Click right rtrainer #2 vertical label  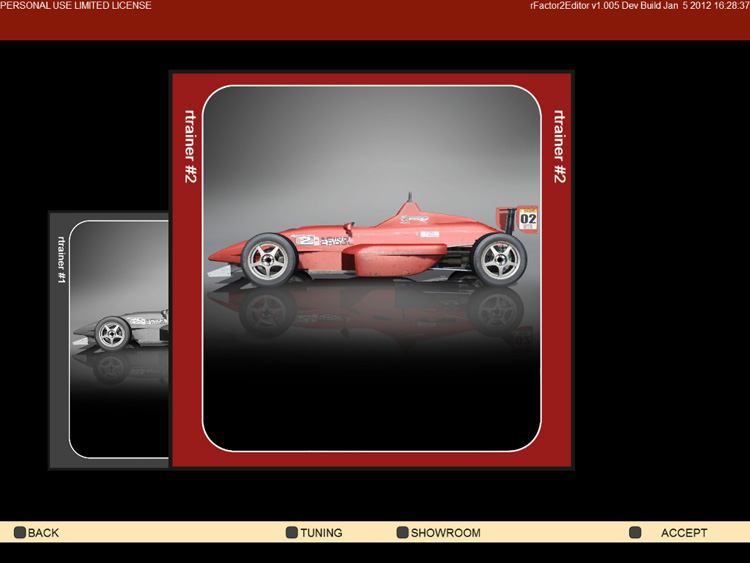pyautogui.click(x=560, y=146)
